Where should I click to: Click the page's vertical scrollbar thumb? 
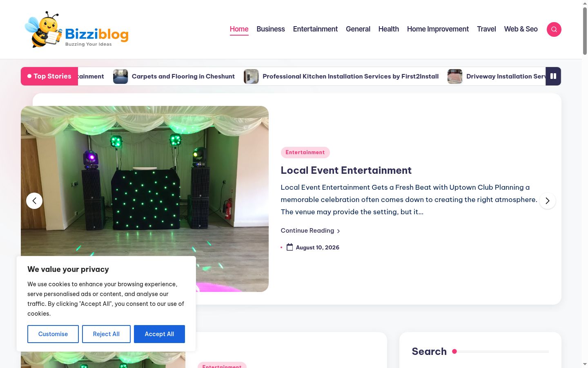[x=585, y=31]
